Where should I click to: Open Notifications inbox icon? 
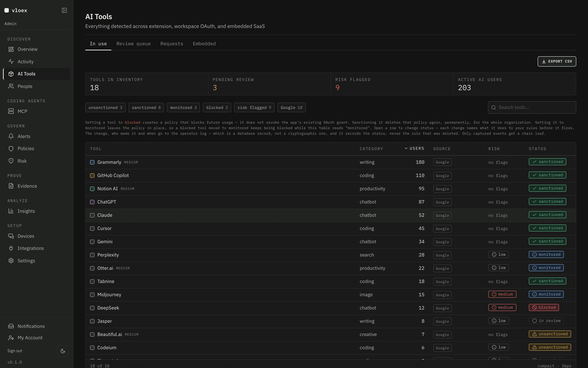pos(11,326)
